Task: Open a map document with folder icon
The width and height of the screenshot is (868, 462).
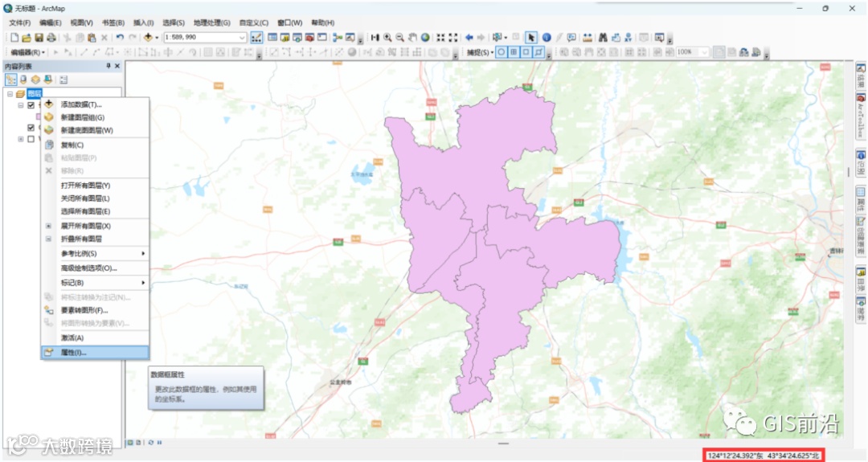Action: tap(26, 38)
